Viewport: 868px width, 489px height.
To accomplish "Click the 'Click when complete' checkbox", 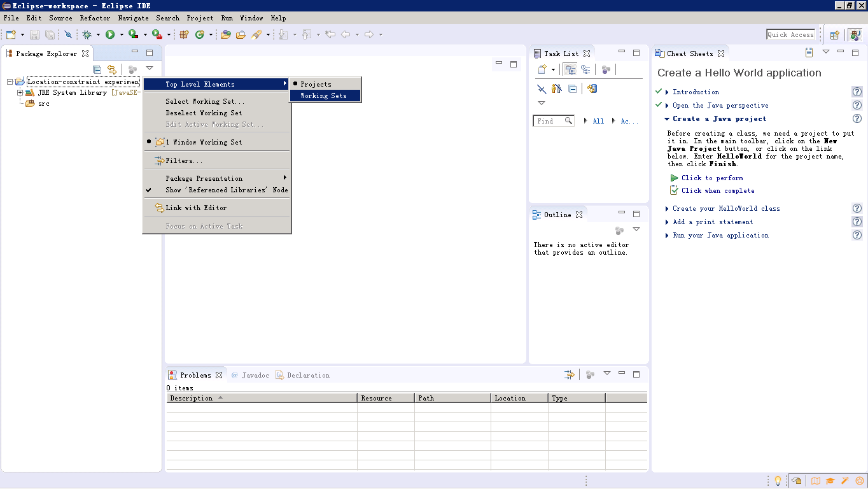I will (x=675, y=190).
